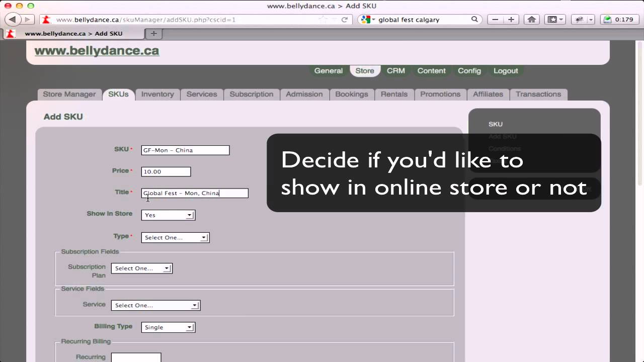Image resolution: width=644 pixels, height=362 pixels.
Task: Click the SKU text field
Action: click(x=185, y=150)
